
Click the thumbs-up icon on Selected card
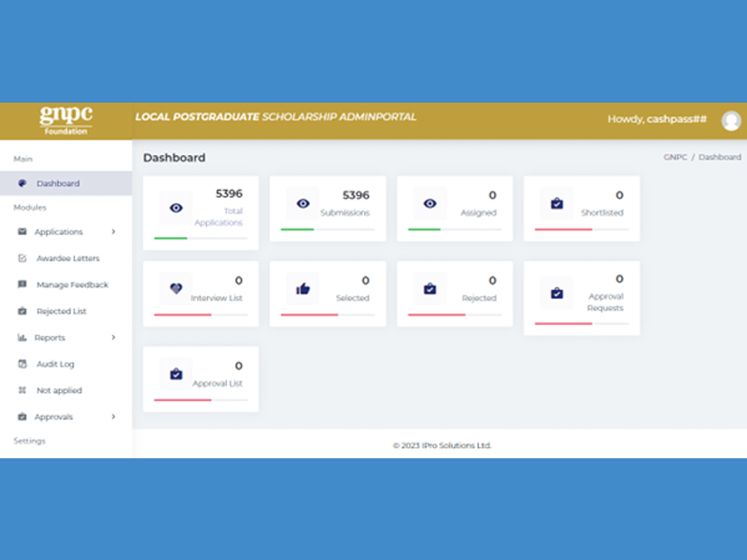click(x=303, y=289)
